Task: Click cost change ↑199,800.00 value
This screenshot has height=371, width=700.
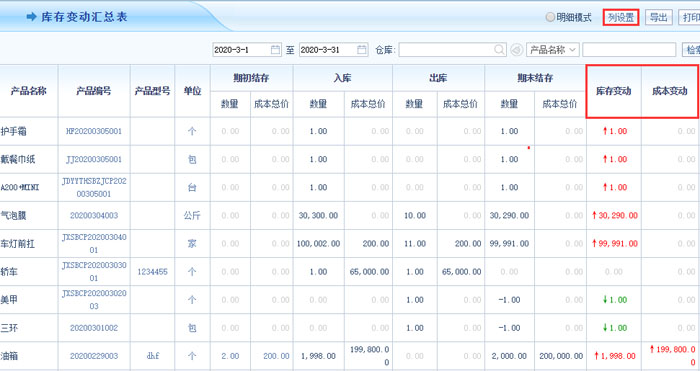Action: 672,355
